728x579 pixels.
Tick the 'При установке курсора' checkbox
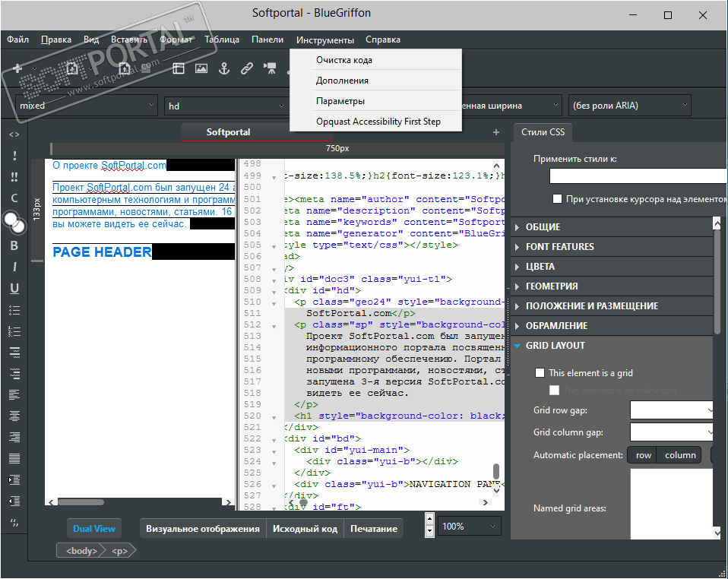pyautogui.click(x=557, y=199)
